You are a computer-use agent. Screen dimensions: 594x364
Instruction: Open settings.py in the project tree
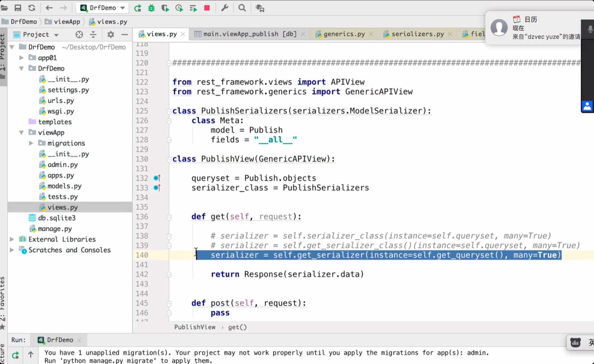click(x=64, y=90)
